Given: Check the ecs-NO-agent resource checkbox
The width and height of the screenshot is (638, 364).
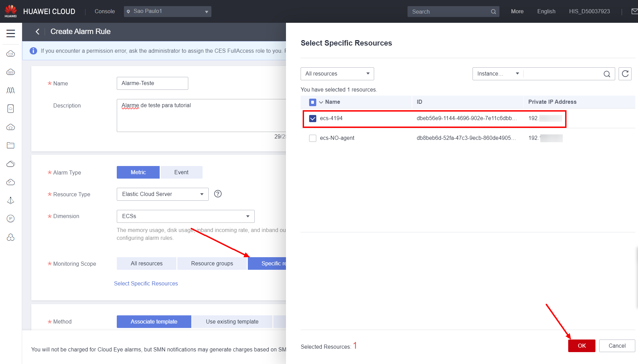Looking at the screenshot, I should 313,138.
